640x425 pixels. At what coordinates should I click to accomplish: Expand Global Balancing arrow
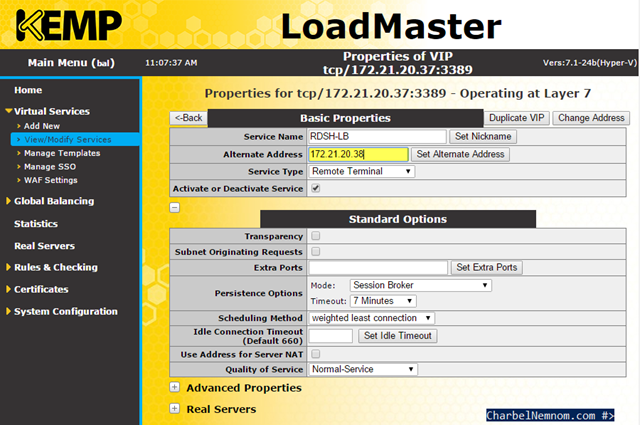[8, 201]
